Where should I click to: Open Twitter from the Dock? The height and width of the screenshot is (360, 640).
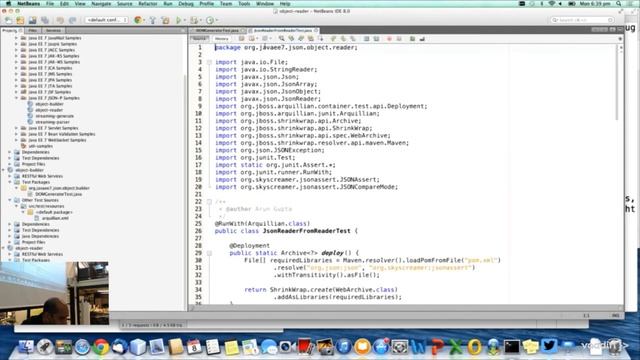coord(549,346)
